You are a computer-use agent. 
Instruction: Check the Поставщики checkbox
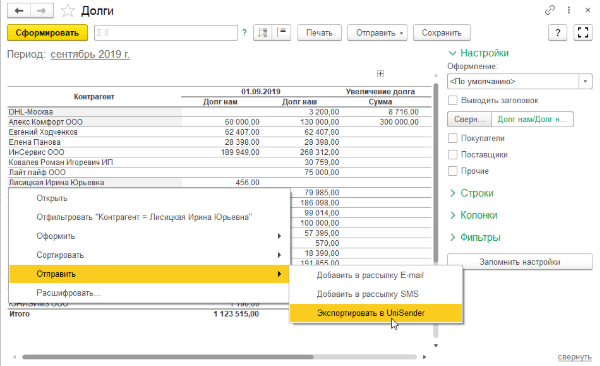[x=453, y=155]
